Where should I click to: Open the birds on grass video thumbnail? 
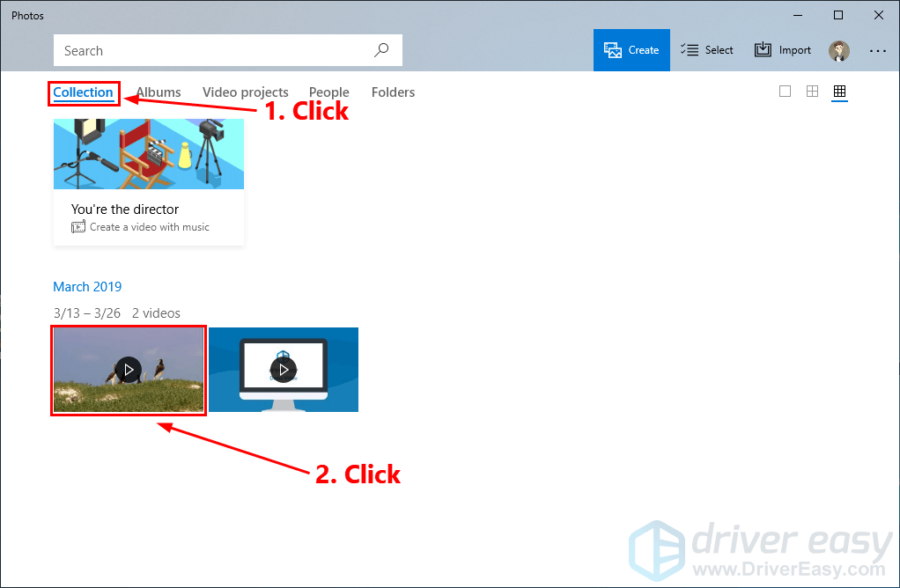coord(129,370)
